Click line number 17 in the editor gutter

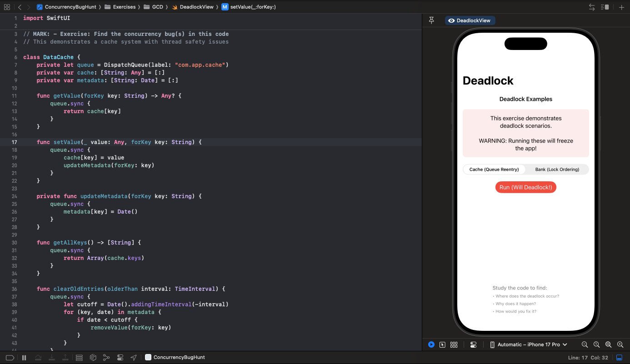click(x=14, y=142)
